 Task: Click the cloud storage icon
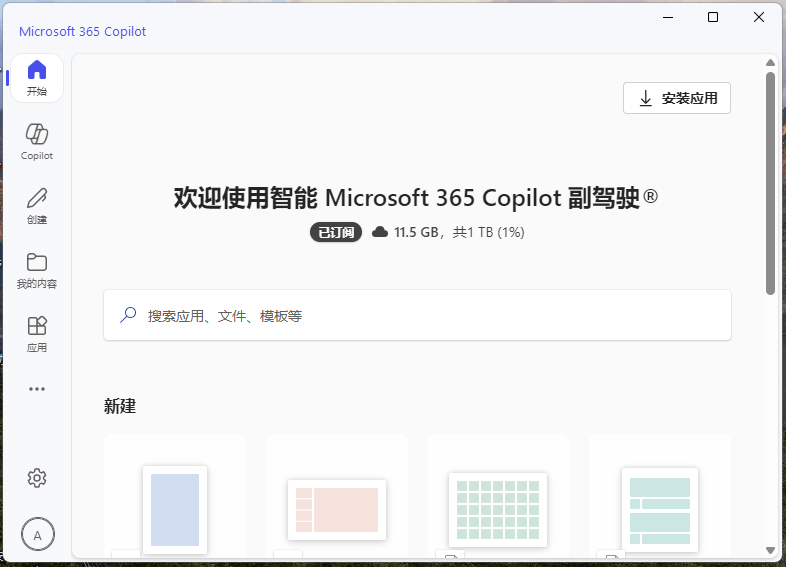380,232
